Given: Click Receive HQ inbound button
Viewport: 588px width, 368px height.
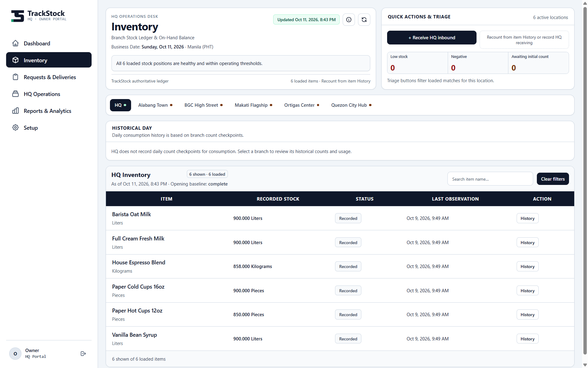Looking at the screenshot, I should (432, 38).
